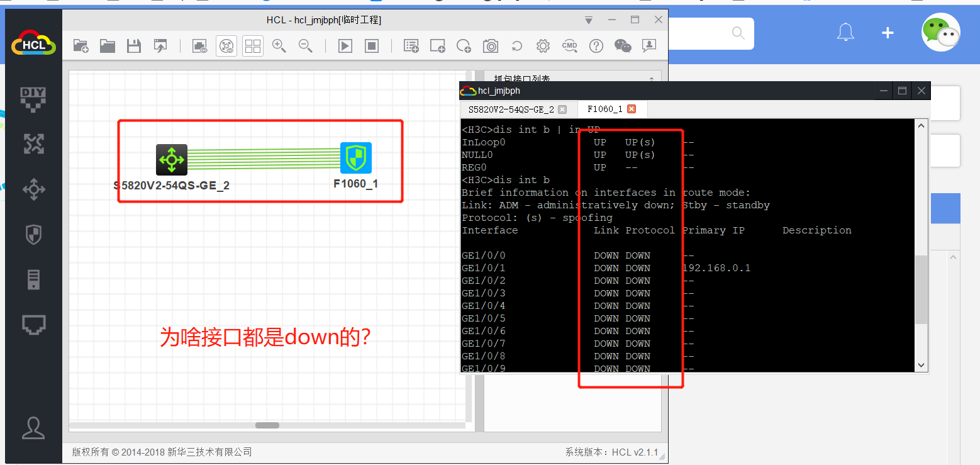980x465 pixels.
Task: Select the server end-device category in sidebar
Action: tap(33, 279)
